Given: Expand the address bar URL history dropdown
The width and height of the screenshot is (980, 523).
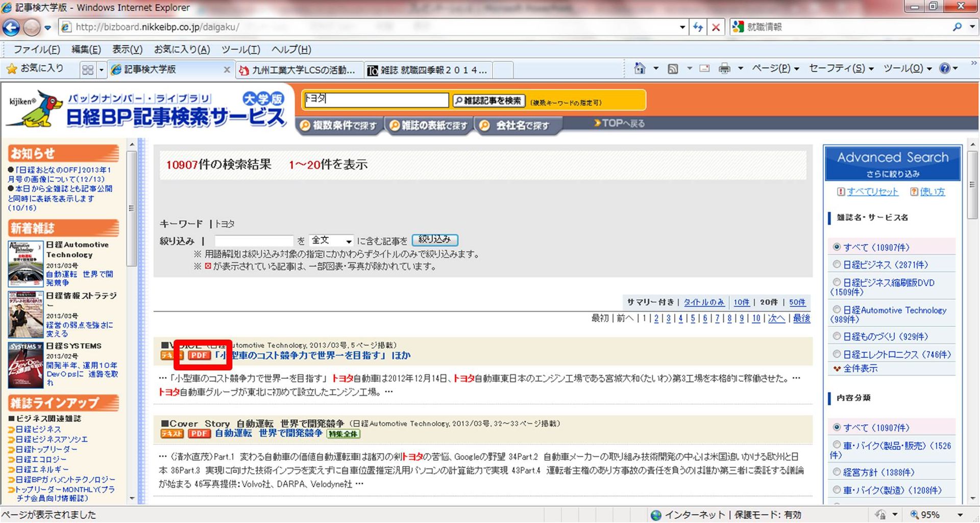Looking at the screenshot, I should click(x=682, y=28).
